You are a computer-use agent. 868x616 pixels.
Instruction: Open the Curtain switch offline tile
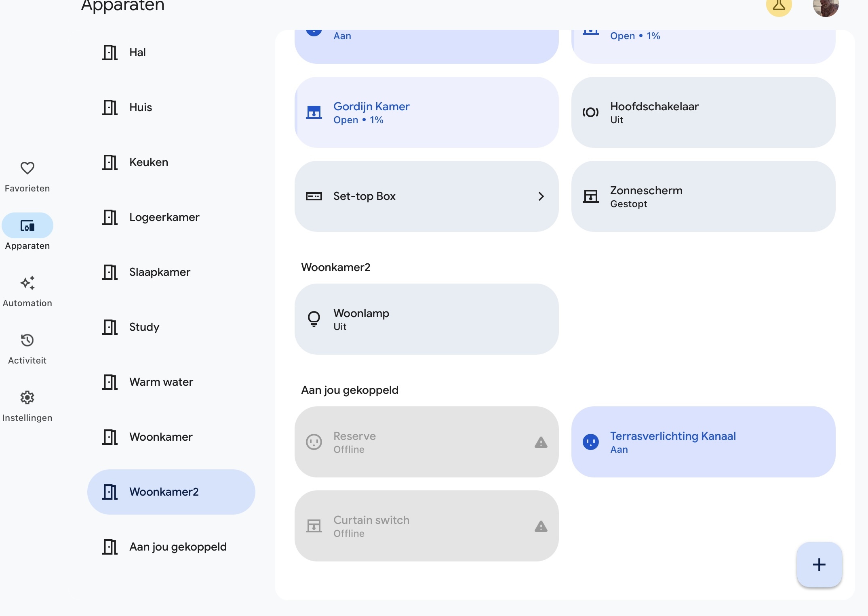pyautogui.click(x=426, y=526)
